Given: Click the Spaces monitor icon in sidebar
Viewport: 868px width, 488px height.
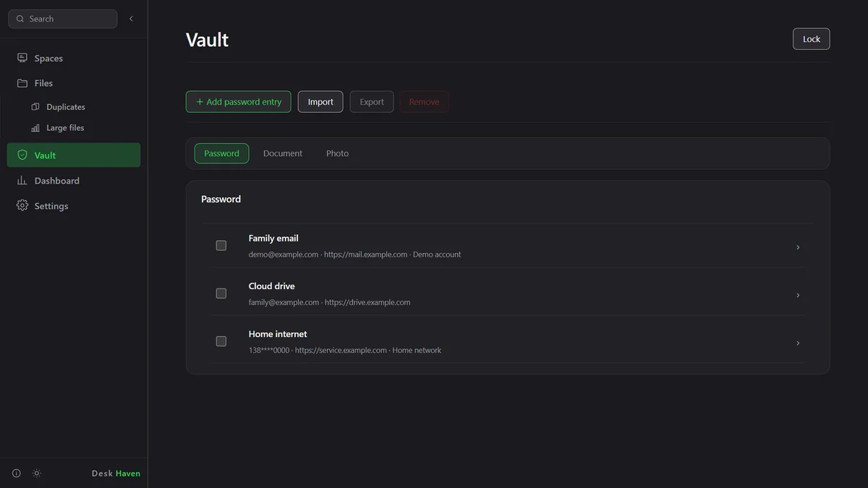Looking at the screenshot, I should click(x=22, y=58).
